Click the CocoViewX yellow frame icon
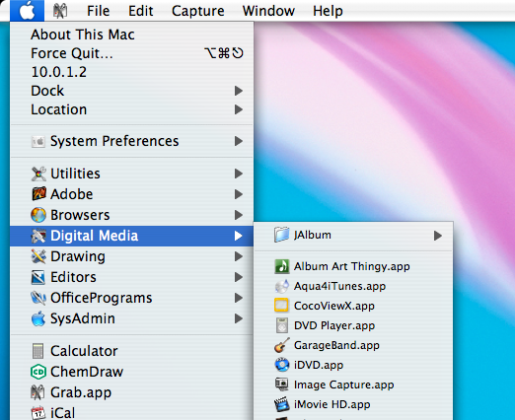515x420 pixels. [x=281, y=306]
